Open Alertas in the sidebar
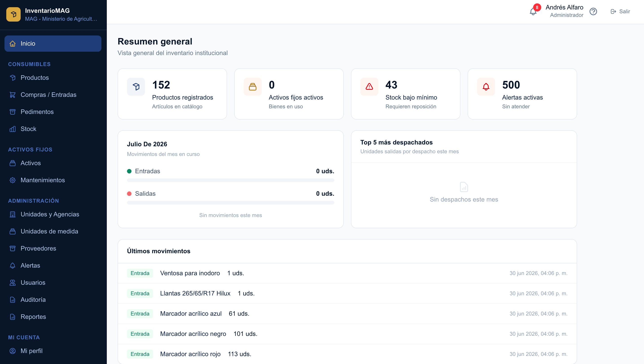This screenshot has width=644, height=364. click(x=53, y=265)
